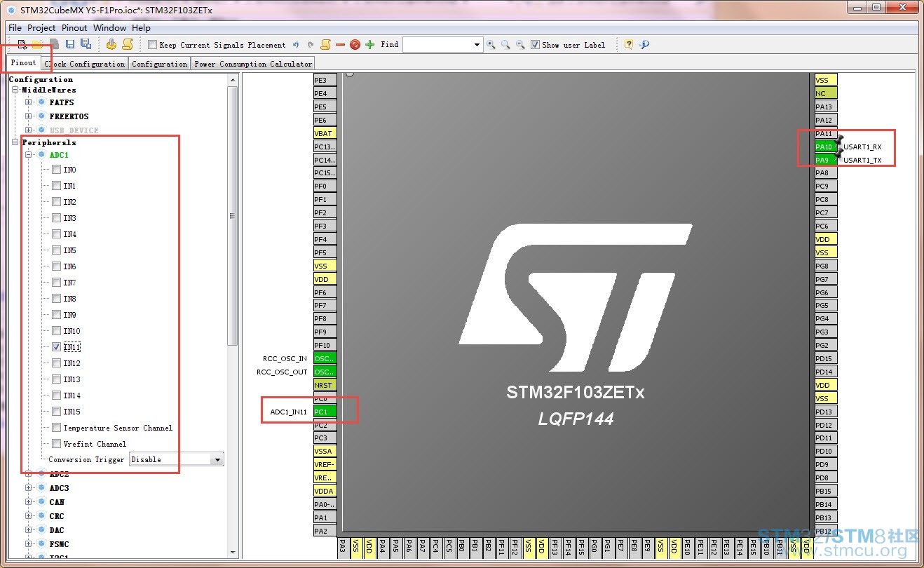
Task: Click the FSMC tree item label
Action: pyautogui.click(x=59, y=544)
